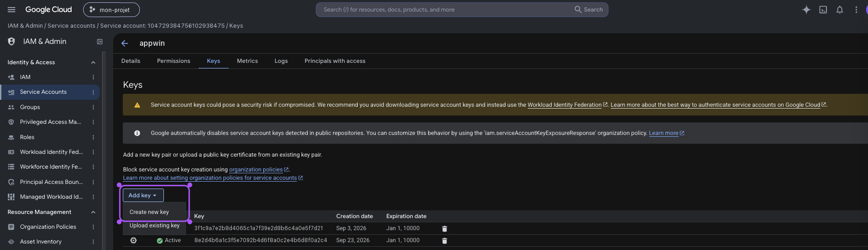Click the Creation date column header

pos(355,216)
